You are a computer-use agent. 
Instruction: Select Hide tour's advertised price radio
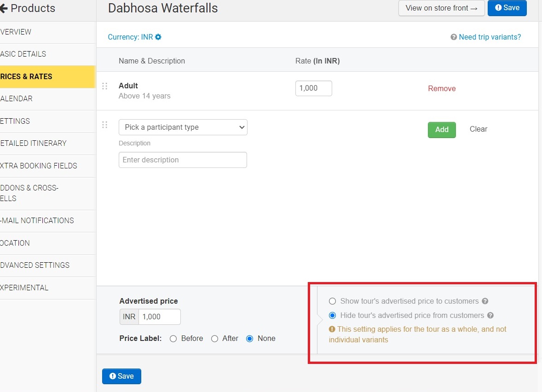point(333,316)
